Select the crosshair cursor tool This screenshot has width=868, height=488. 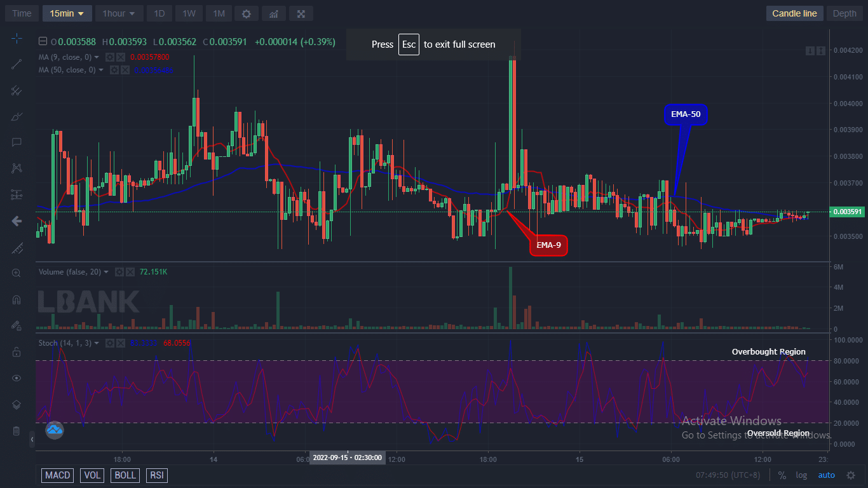[x=17, y=39]
